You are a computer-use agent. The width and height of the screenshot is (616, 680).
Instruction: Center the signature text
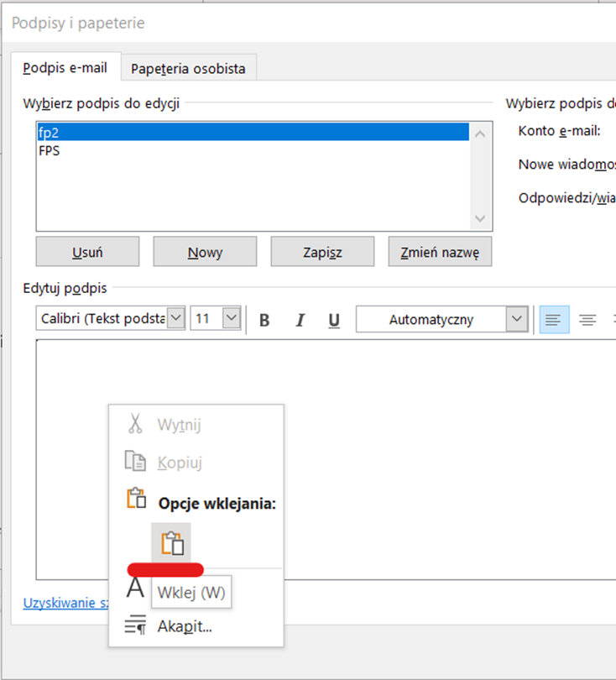[587, 320]
